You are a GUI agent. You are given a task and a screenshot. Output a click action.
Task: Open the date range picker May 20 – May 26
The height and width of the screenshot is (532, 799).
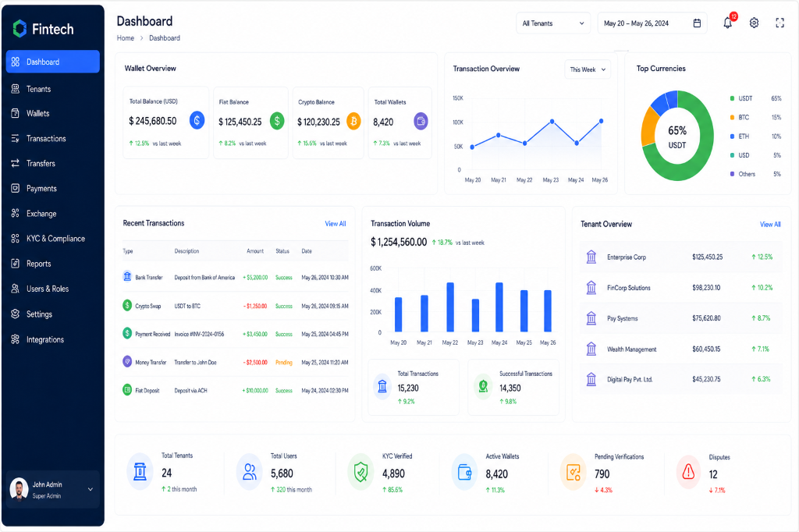[652, 23]
